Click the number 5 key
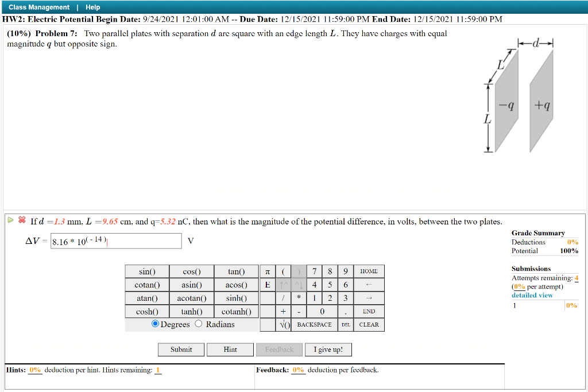Image resolution: width=588 pixels, height=392 pixels. click(330, 285)
